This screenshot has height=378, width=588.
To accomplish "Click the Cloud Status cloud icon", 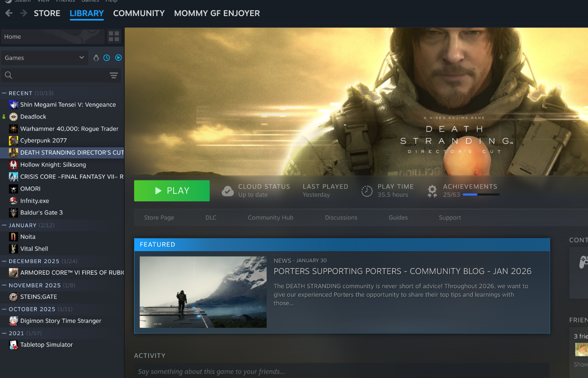I will [228, 191].
